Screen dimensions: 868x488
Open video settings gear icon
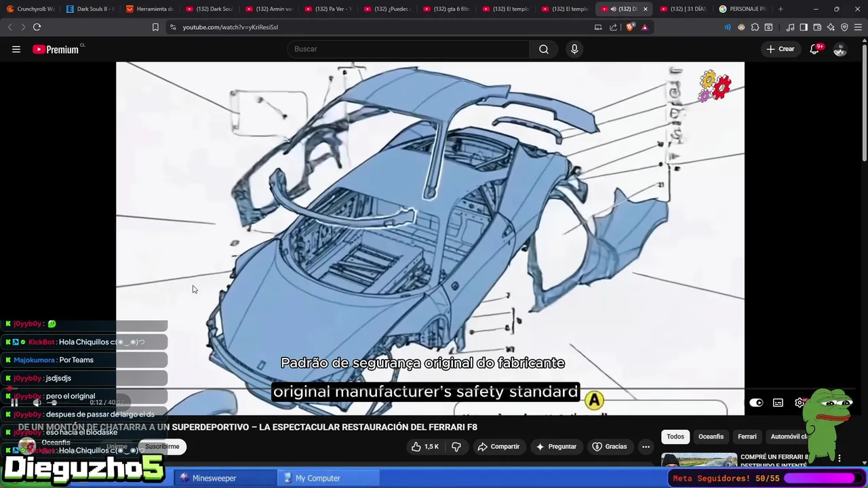click(x=800, y=403)
